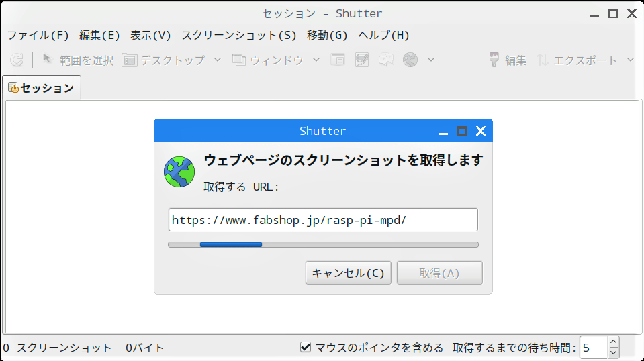Increase the capture delay with up arrow
Viewport: 644px width, 361px height.
click(x=614, y=342)
